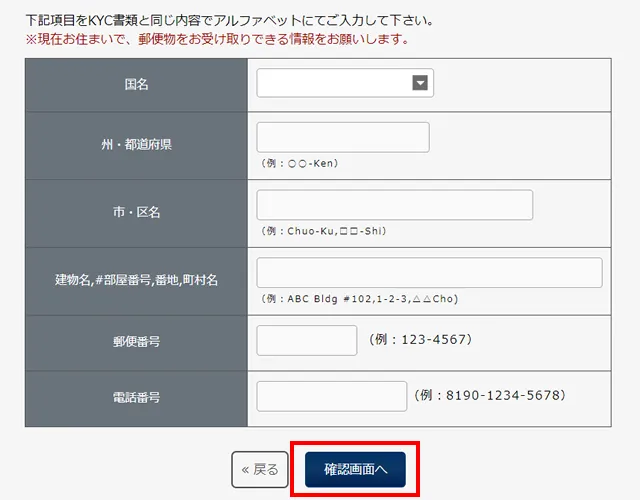
Task: Click the ABC Bldg #102 example text
Action: (358, 299)
